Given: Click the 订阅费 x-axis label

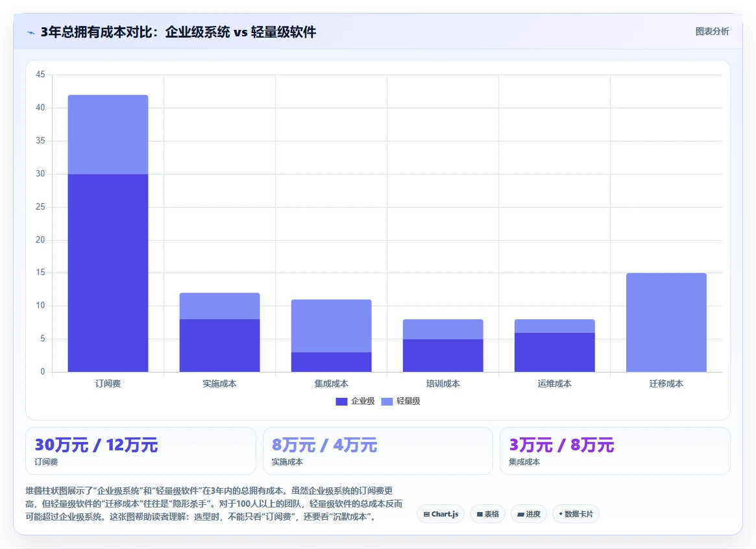Looking at the screenshot, I should [108, 384].
